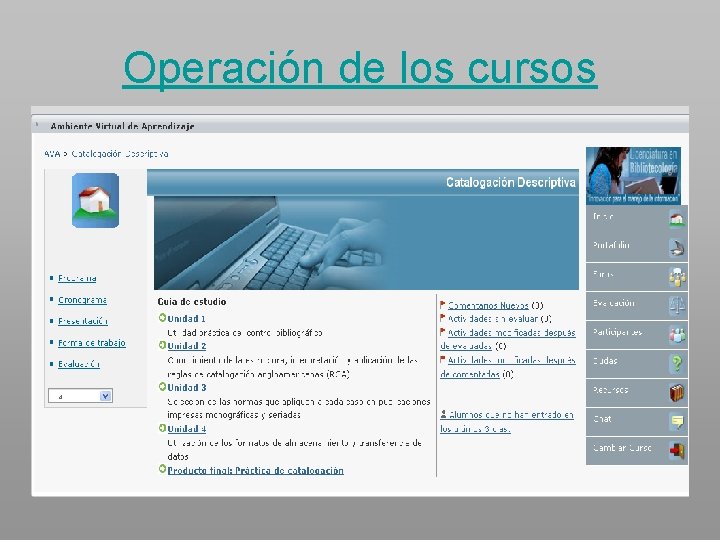Open Producto final: Práctica de catalogación link
The height and width of the screenshot is (540, 720).
pyautogui.click(x=255, y=471)
